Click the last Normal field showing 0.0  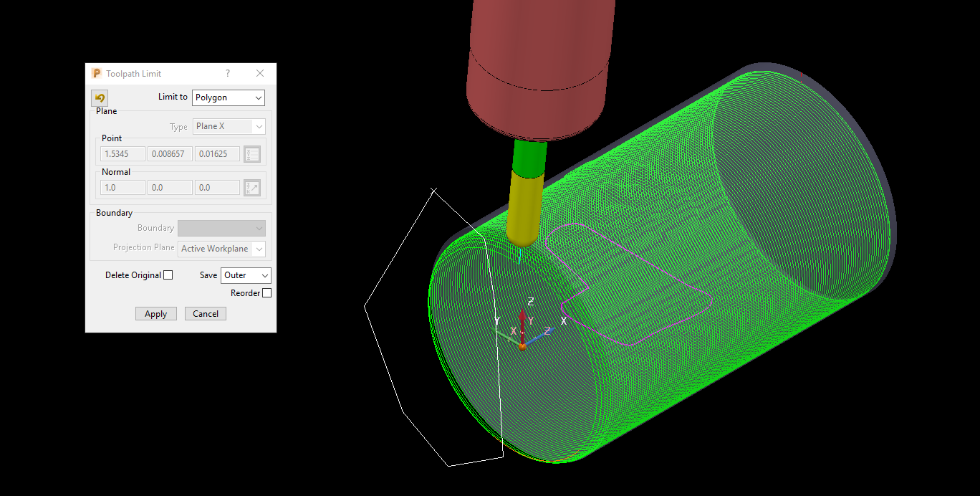(218, 188)
